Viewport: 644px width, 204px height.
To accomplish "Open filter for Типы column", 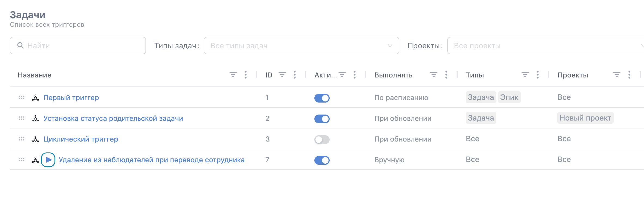I will point(525,75).
